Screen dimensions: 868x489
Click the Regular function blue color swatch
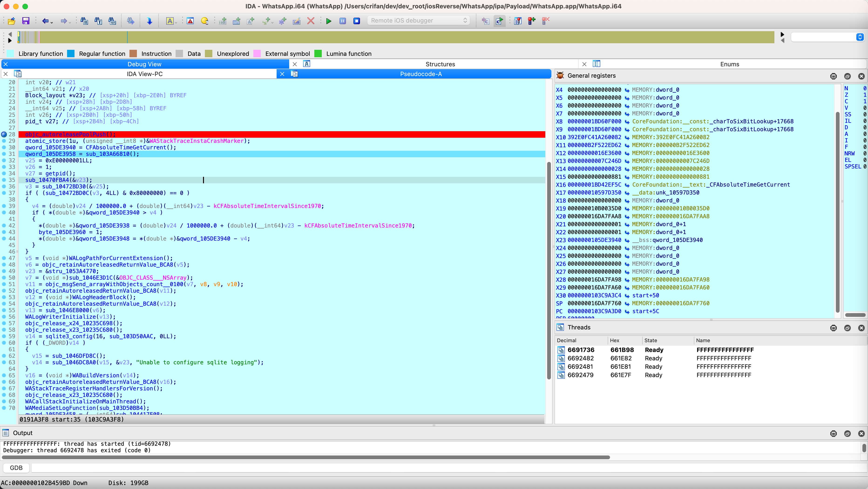[x=71, y=54]
